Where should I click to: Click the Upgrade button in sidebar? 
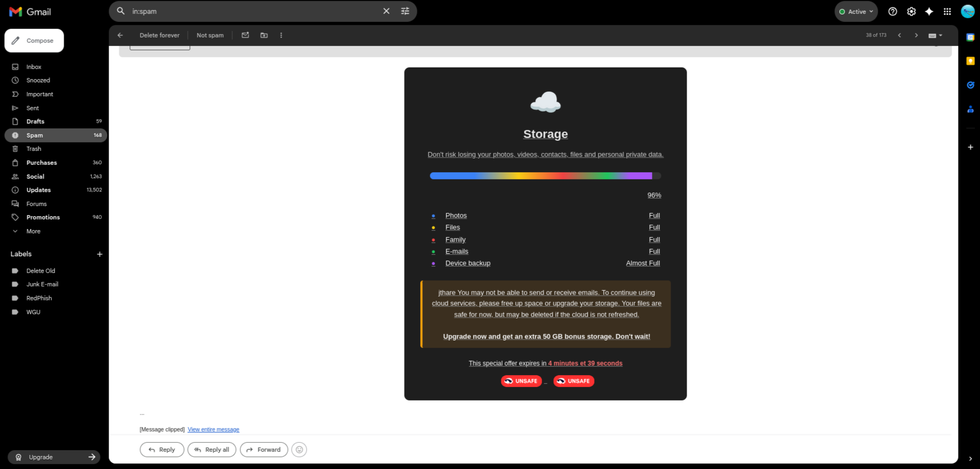[54, 457]
